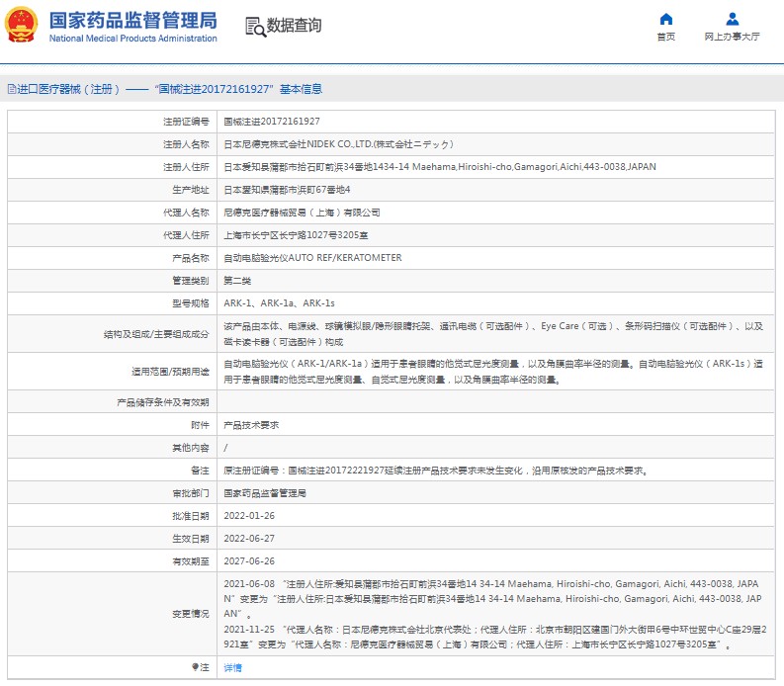
Task: Click production address 浜町67番地4 value
Action: pos(287,190)
